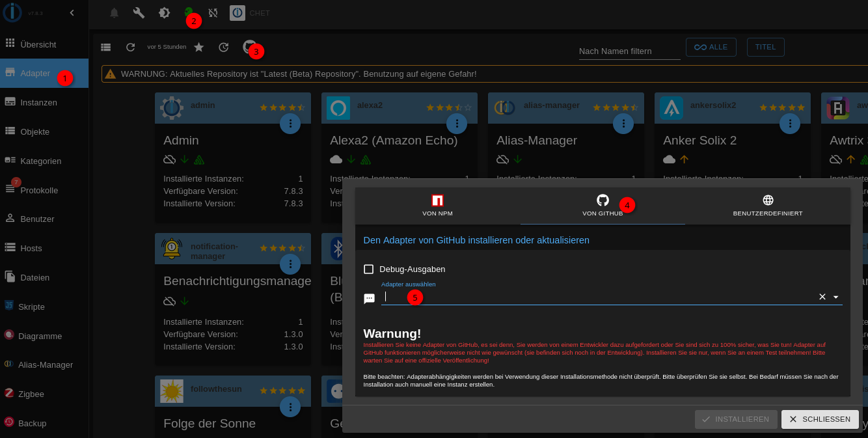The width and height of the screenshot is (868, 438).
Task: Open the notifications bell in top bar
Action: [115, 13]
